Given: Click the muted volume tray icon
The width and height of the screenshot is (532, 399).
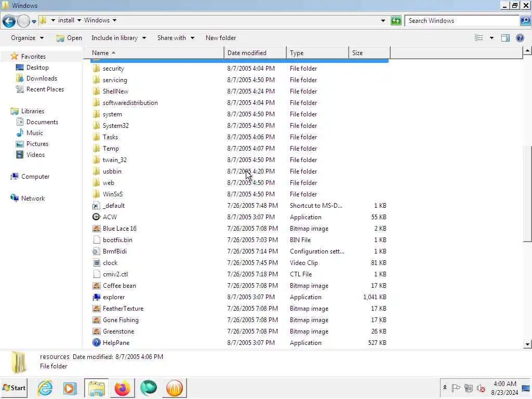Looking at the screenshot, I should 481,388.
